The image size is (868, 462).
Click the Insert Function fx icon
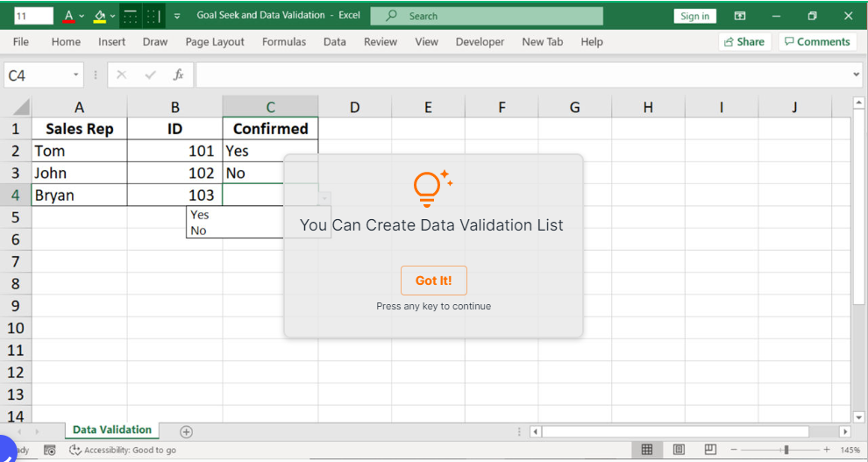click(x=178, y=75)
